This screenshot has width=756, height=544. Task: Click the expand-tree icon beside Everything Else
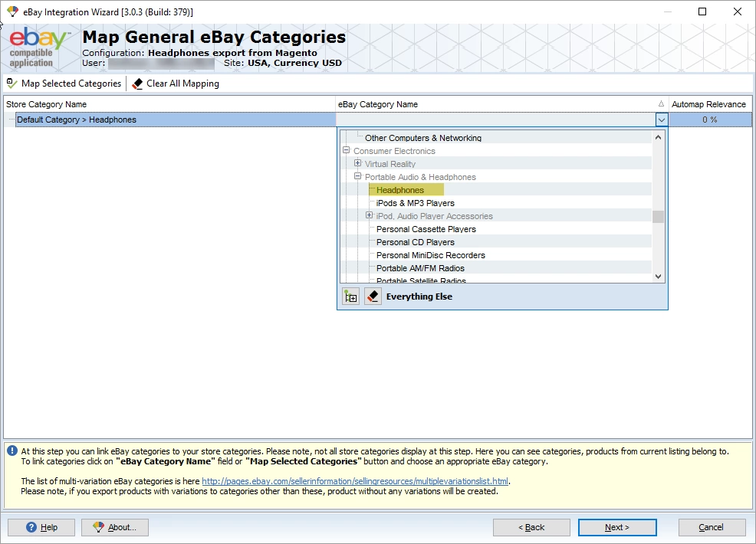pyautogui.click(x=351, y=297)
